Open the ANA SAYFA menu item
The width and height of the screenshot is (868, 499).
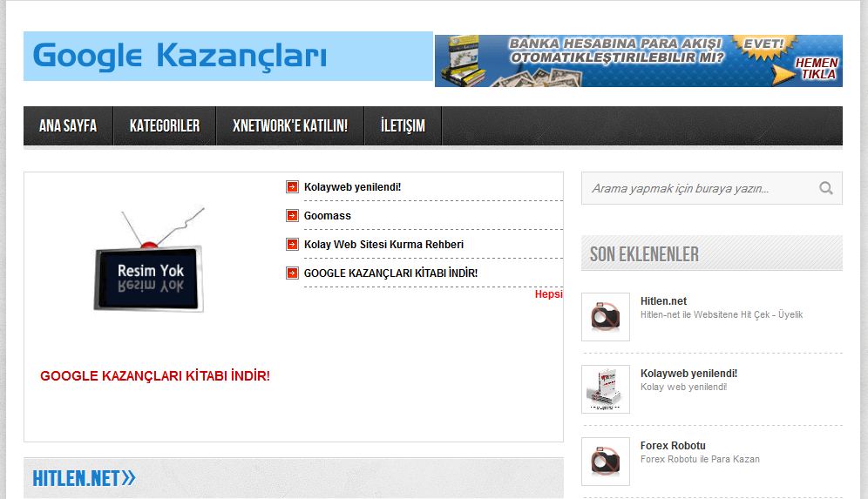click(x=68, y=125)
